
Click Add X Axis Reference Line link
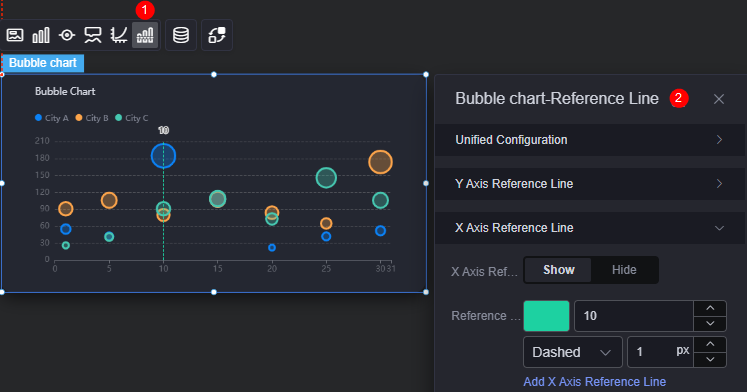[594, 382]
